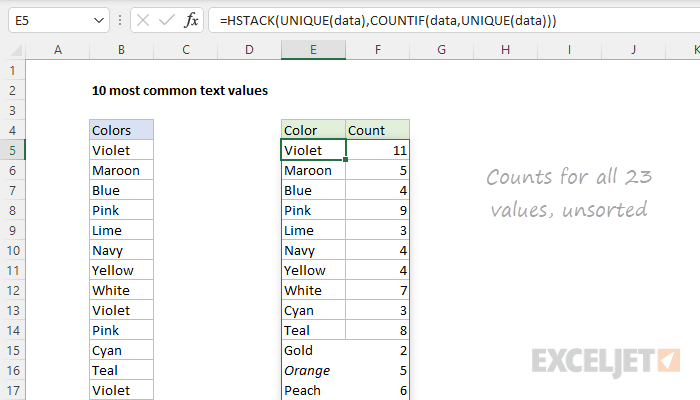Select column B header
Screen dimensions: 700x400
tap(121, 50)
